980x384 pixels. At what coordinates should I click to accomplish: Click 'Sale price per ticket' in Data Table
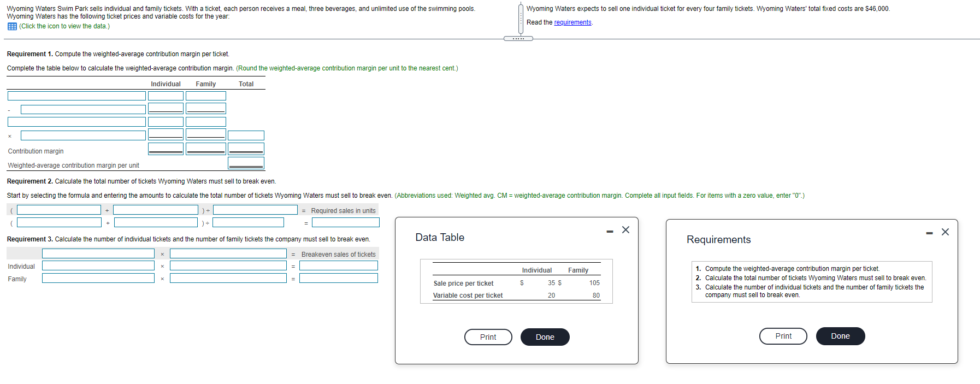point(463,283)
